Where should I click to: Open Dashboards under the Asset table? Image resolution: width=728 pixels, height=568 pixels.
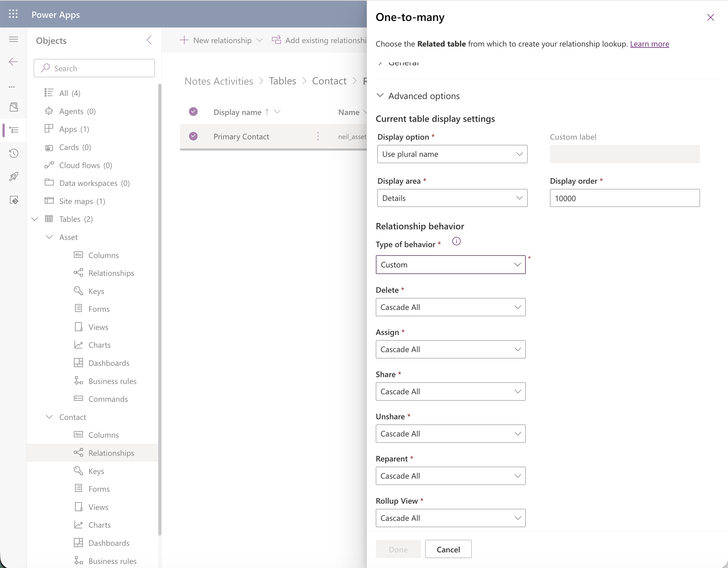click(109, 363)
